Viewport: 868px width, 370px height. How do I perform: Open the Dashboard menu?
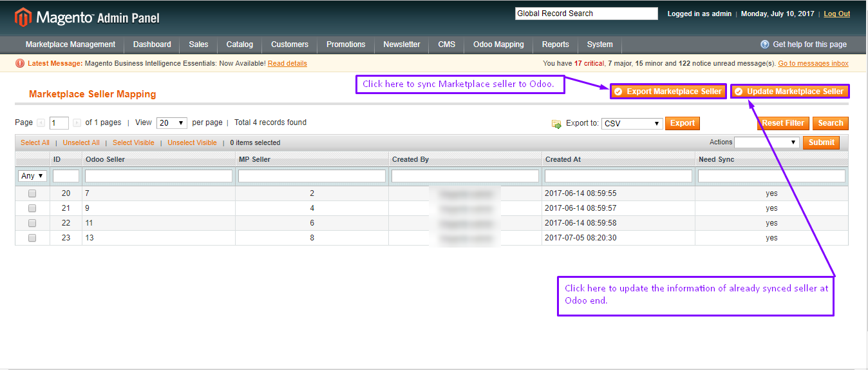[152, 44]
